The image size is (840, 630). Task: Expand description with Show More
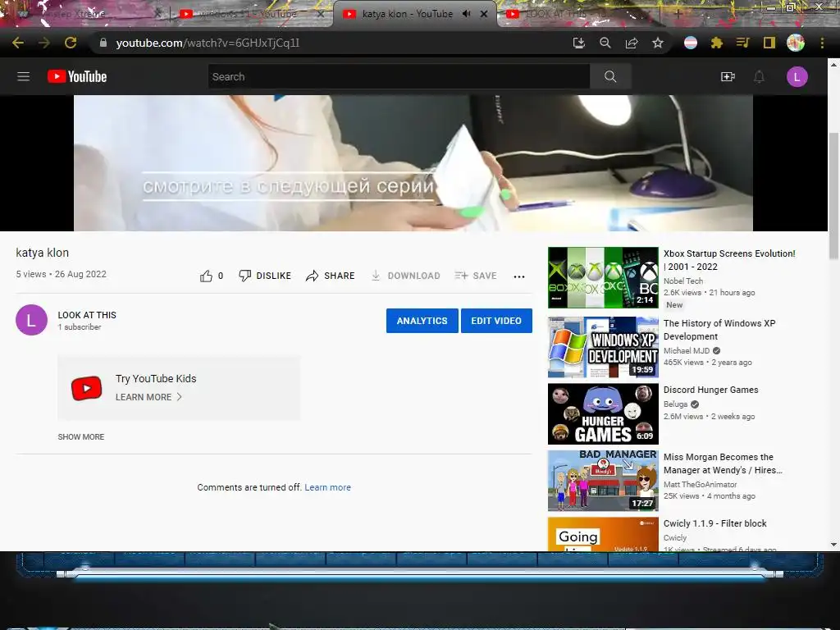(81, 436)
